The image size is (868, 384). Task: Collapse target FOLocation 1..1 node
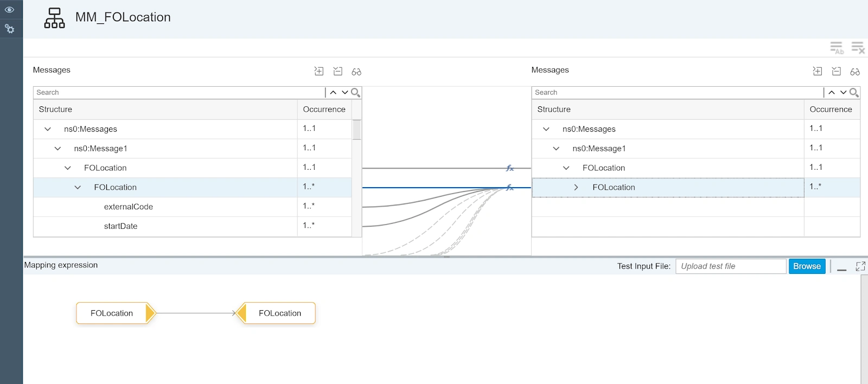[x=566, y=168]
